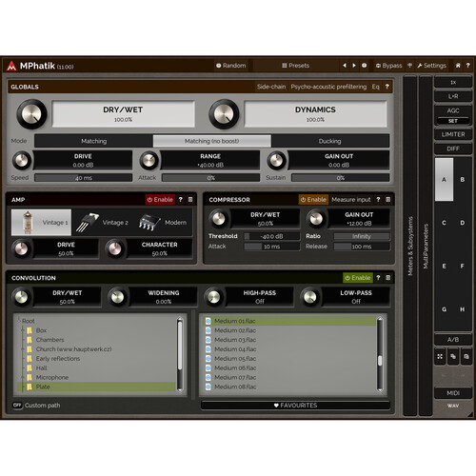Screen dimensions: 476x476
Task: Click the Speed 40 ms slider
Action: 84,178
